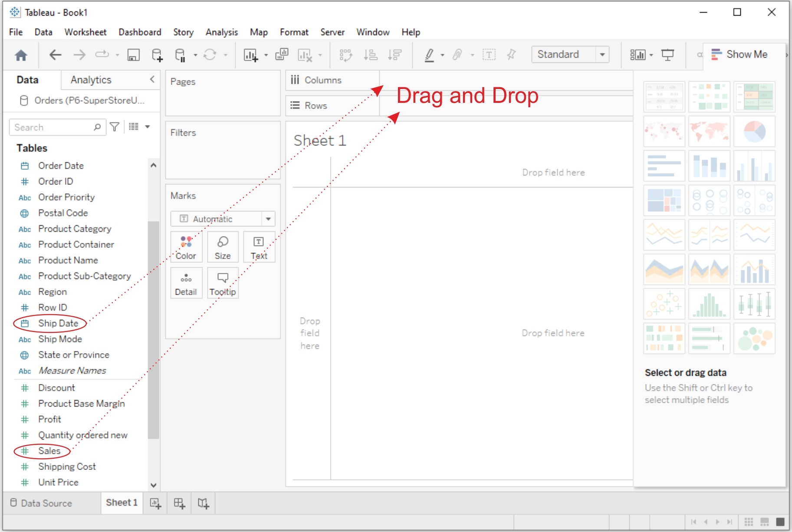792x532 pixels.
Task: Choose the treemap chart in Show Me
Action: click(x=664, y=200)
